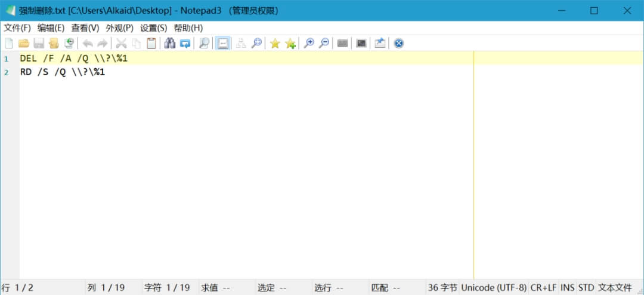Click the Paste clipboard icon
The image size is (644, 295).
(x=151, y=43)
